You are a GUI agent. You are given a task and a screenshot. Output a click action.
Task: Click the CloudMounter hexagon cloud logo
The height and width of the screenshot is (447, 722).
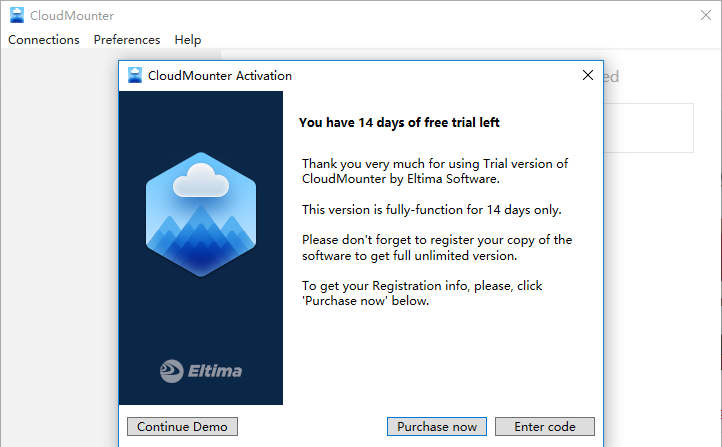(x=201, y=214)
